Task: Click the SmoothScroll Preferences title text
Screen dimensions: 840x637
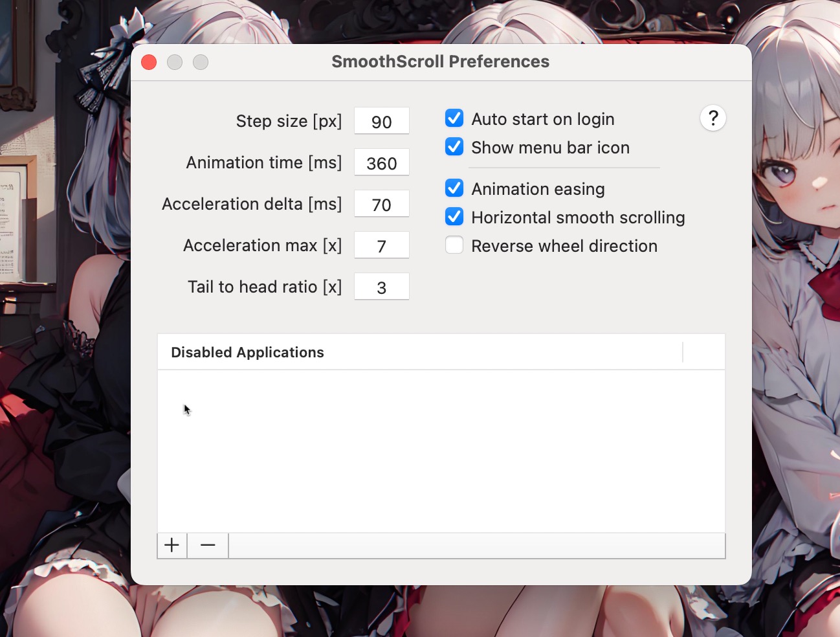Action: point(440,61)
